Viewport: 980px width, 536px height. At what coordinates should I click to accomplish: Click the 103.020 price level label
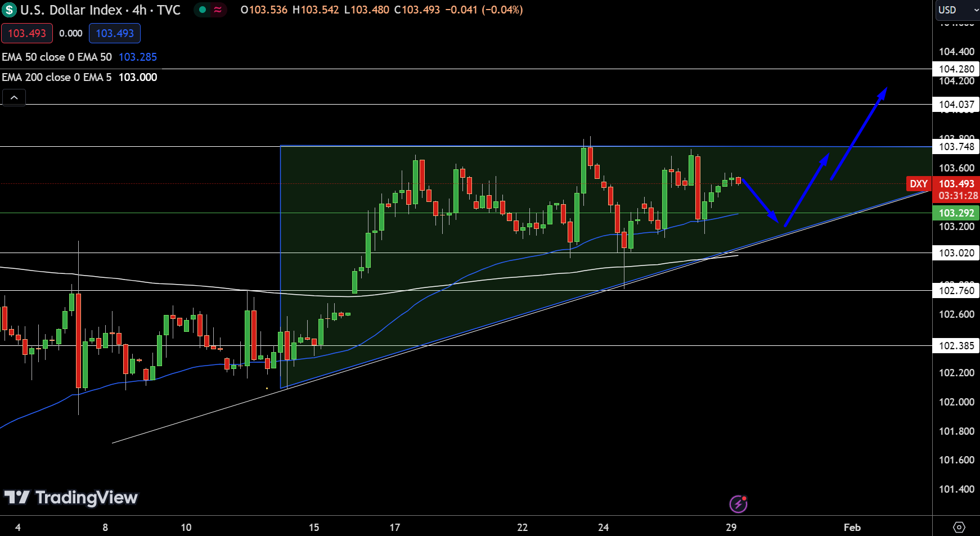(x=956, y=253)
